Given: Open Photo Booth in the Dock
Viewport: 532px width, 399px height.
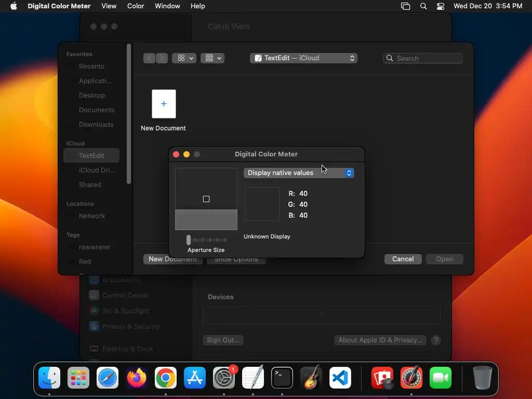Looking at the screenshot, I should tap(382, 378).
